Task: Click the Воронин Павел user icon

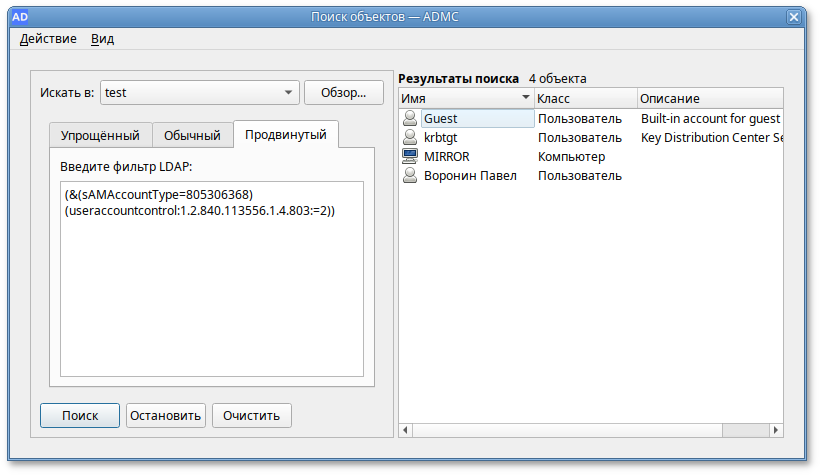Action: pyautogui.click(x=409, y=175)
